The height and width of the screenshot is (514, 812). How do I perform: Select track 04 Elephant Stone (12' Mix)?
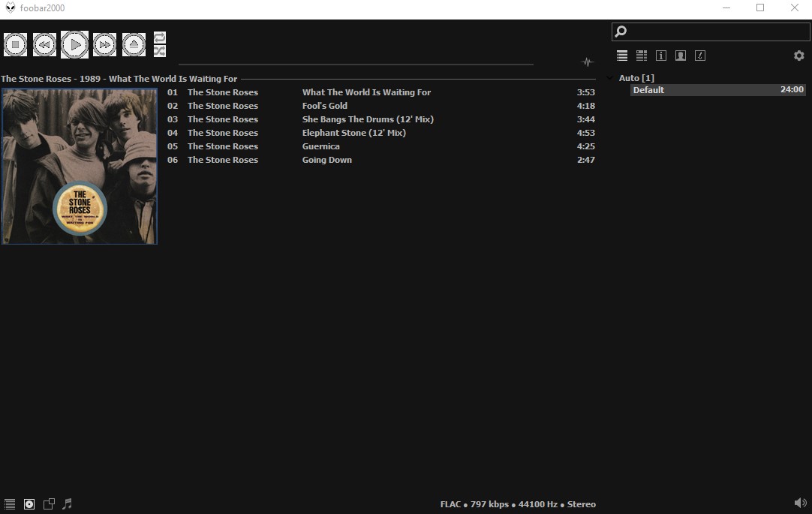[380, 133]
